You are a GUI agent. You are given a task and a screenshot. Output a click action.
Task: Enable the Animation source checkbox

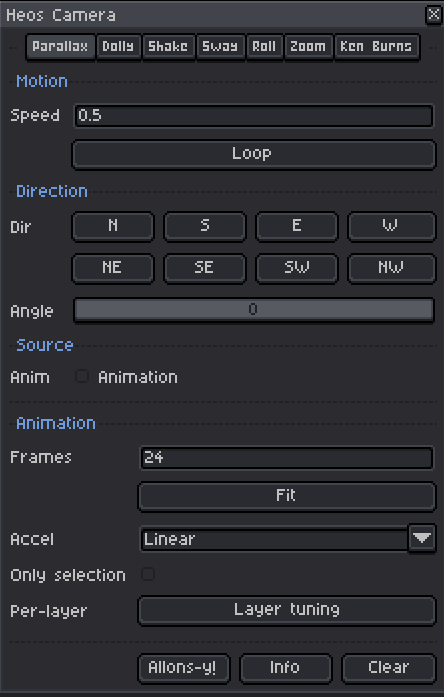coord(82,377)
